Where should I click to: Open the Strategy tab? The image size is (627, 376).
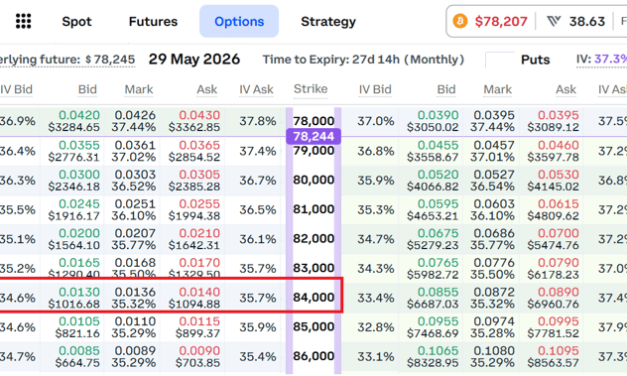[x=328, y=21]
